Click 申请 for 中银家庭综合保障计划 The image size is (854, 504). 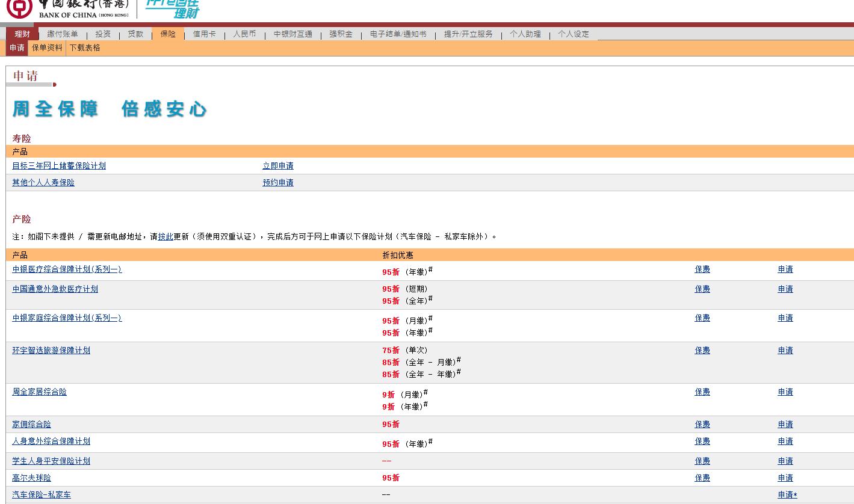point(785,318)
